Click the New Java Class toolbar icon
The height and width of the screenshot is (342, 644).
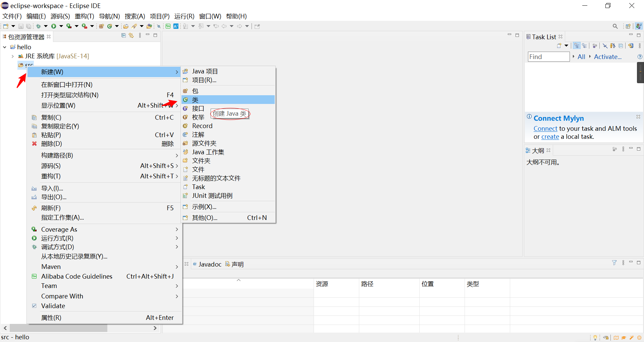click(x=110, y=26)
